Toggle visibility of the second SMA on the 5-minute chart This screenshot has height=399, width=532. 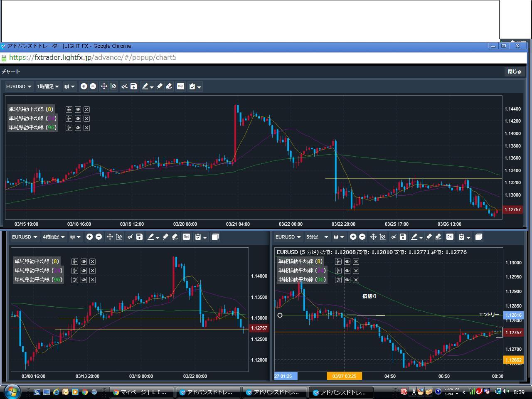[347, 271]
